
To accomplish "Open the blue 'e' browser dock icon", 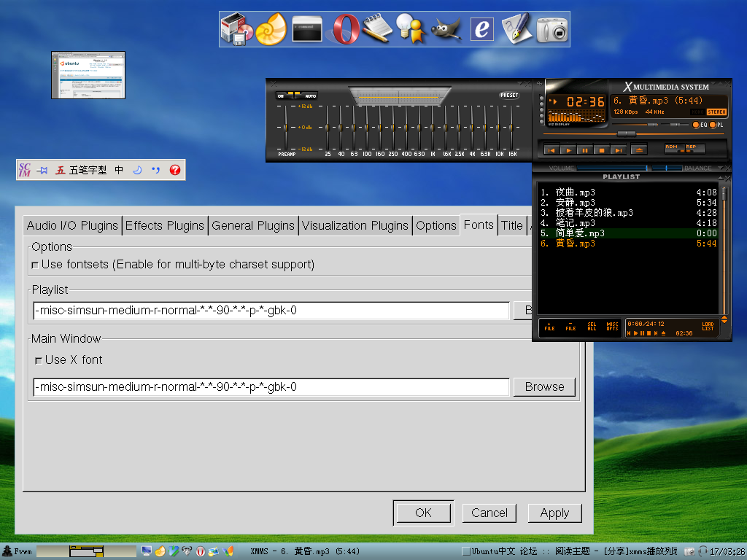I will 482,29.
